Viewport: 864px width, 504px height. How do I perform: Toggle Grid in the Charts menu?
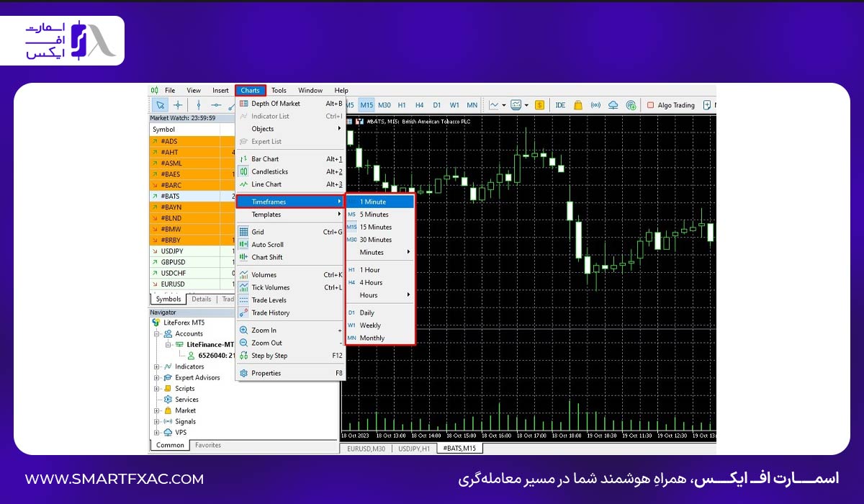(x=290, y=232)
